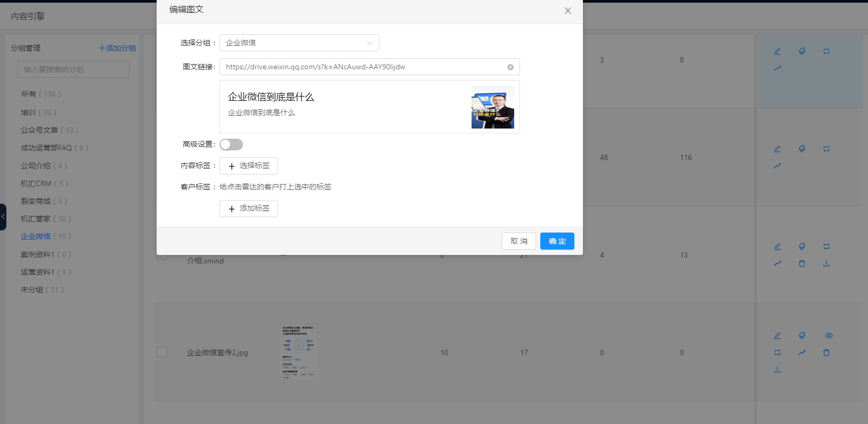
Task: Edit the row with 8 count
Action: 777,51
